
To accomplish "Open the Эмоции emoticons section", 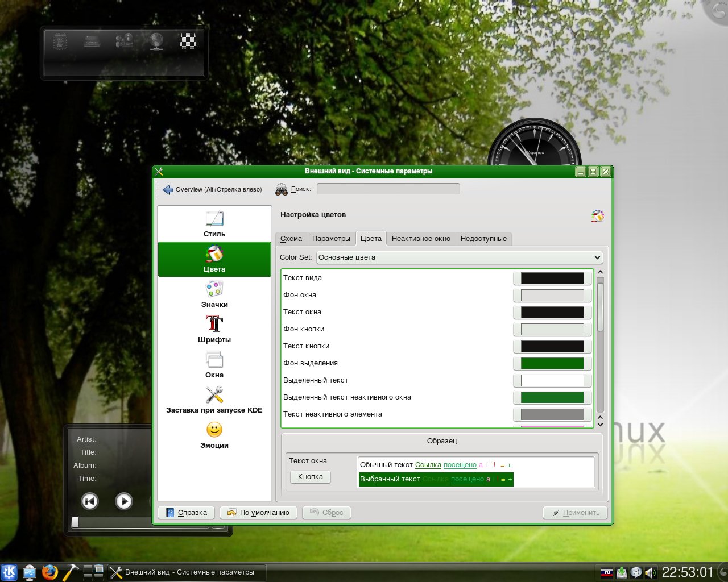I will click(x=214, y=435).
